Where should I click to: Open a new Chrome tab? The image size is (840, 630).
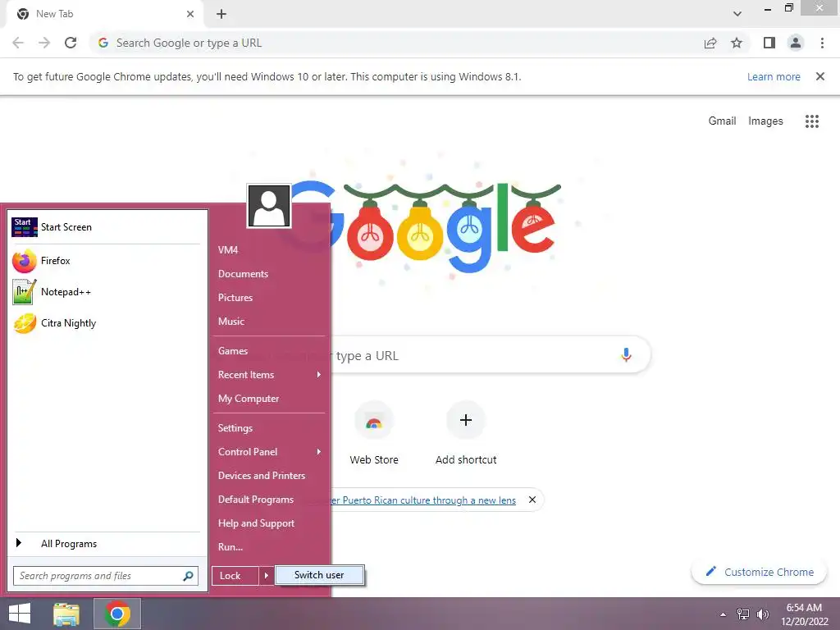pyautogui.click(x=221, y=14)
